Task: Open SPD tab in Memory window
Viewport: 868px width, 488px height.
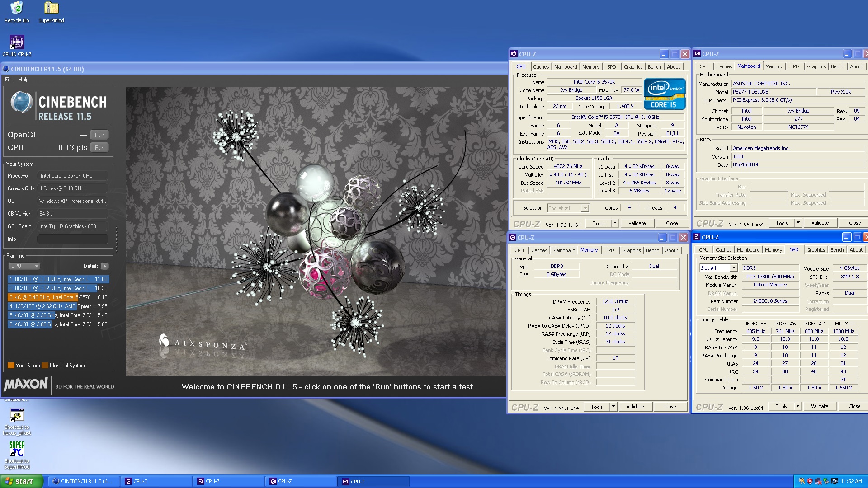Action: [x=610, y=250]
